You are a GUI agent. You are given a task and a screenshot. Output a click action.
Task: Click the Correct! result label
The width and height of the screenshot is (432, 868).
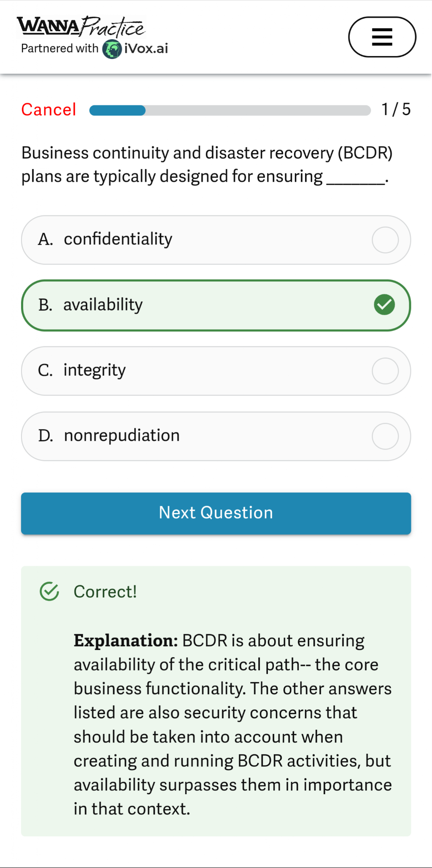(105, 591)
